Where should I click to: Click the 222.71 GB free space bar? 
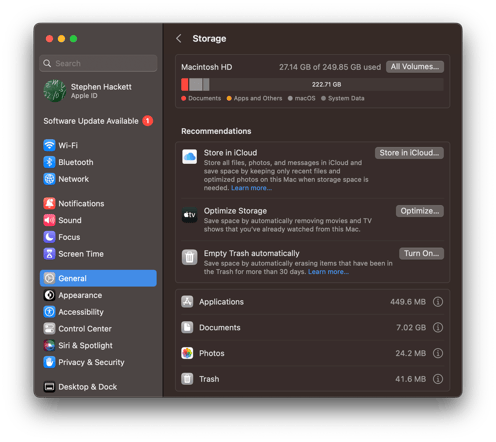[x=326, y=84]
